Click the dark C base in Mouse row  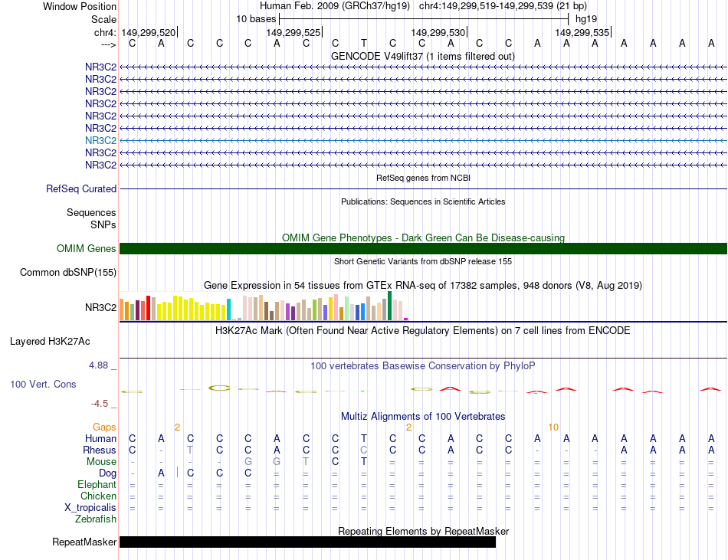[335, 462]
